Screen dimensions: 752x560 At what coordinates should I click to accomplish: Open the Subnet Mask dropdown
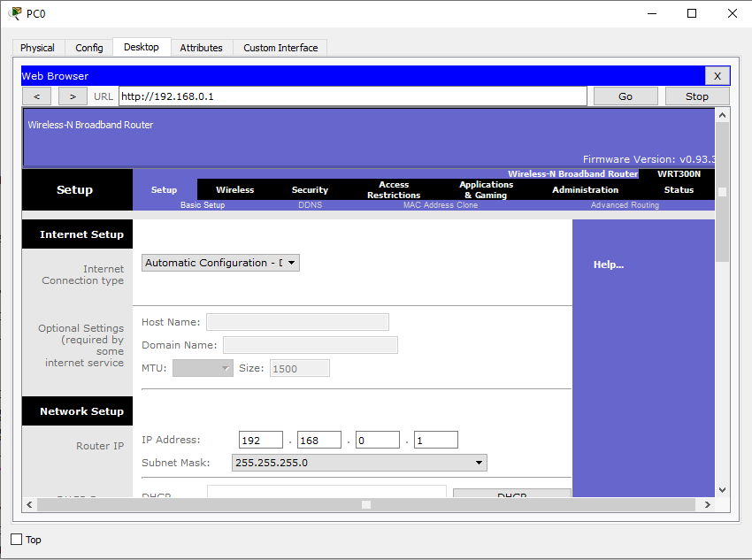[x=359, y=463]
